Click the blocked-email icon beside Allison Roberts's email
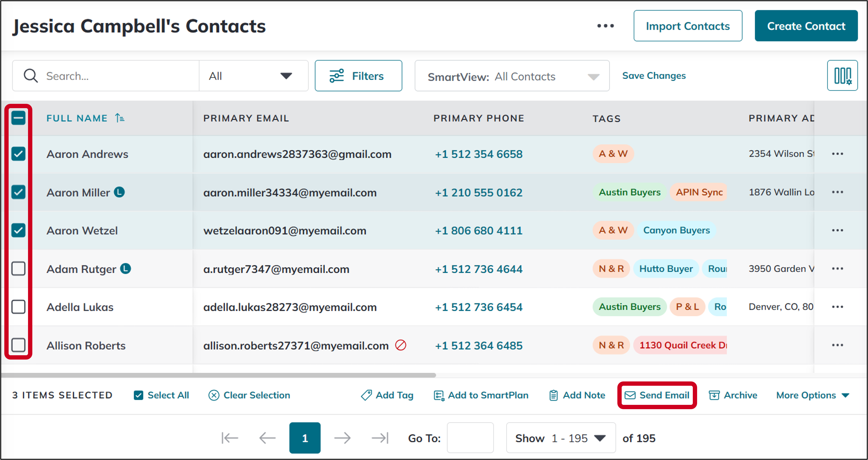 pos(401,345)
